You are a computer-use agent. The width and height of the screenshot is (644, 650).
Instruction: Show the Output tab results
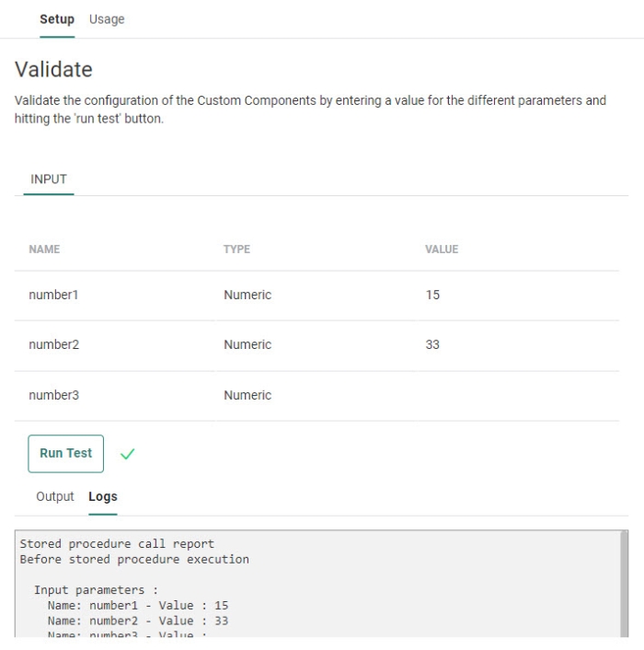coord(54,496)
